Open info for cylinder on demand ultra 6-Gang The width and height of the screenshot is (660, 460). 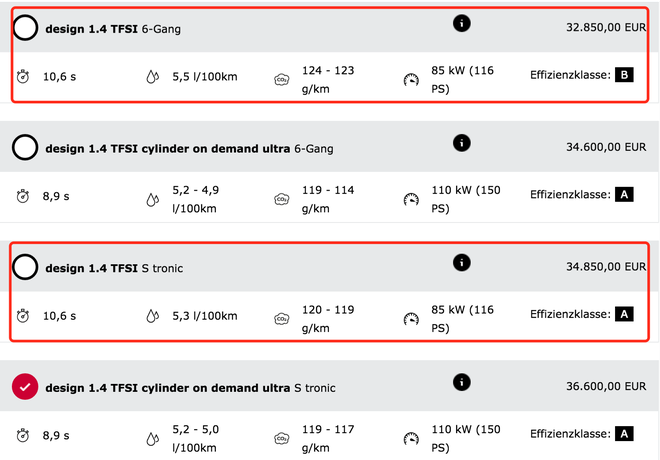tap(461, 143)
